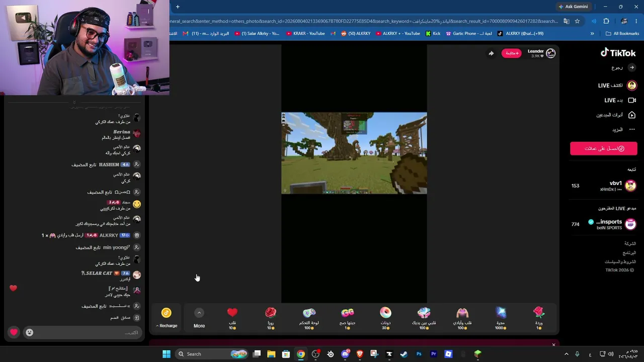Image resolution: width=644 pixels, height=362 pixels.
Task: Open the Recharge coins option
Action: 167,318
